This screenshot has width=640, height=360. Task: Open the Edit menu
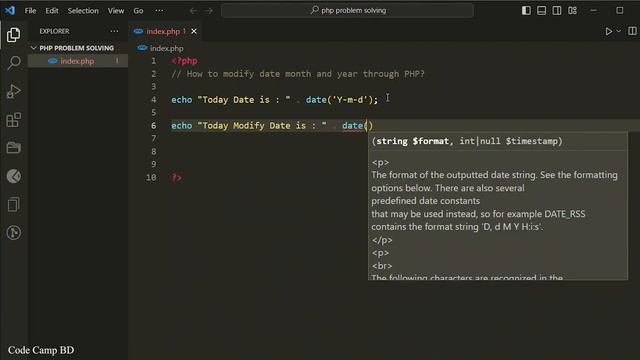[x=52, y=11]
